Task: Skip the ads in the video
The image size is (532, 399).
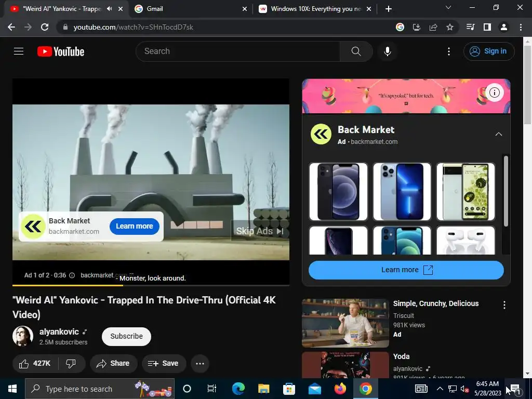Action: click(x=260, y=231)
